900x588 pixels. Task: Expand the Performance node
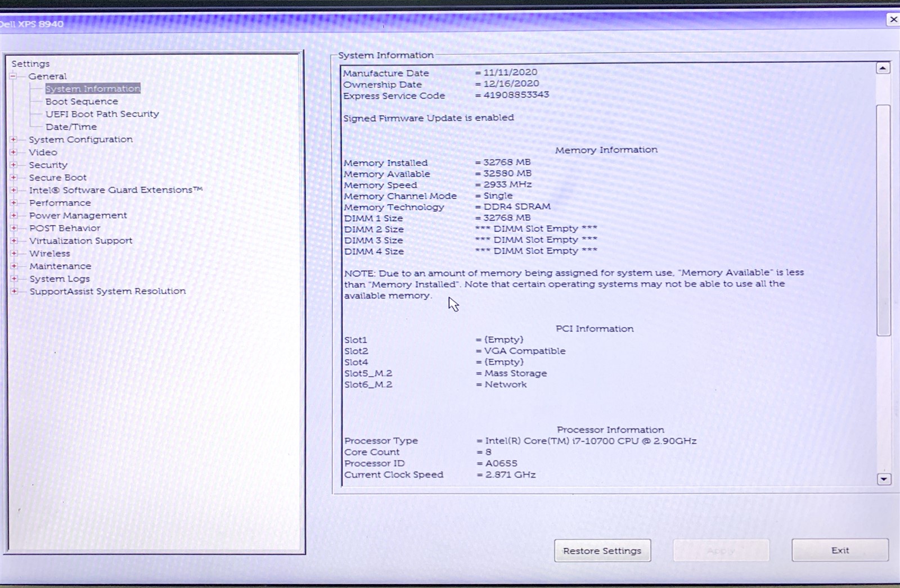[13, 202]
